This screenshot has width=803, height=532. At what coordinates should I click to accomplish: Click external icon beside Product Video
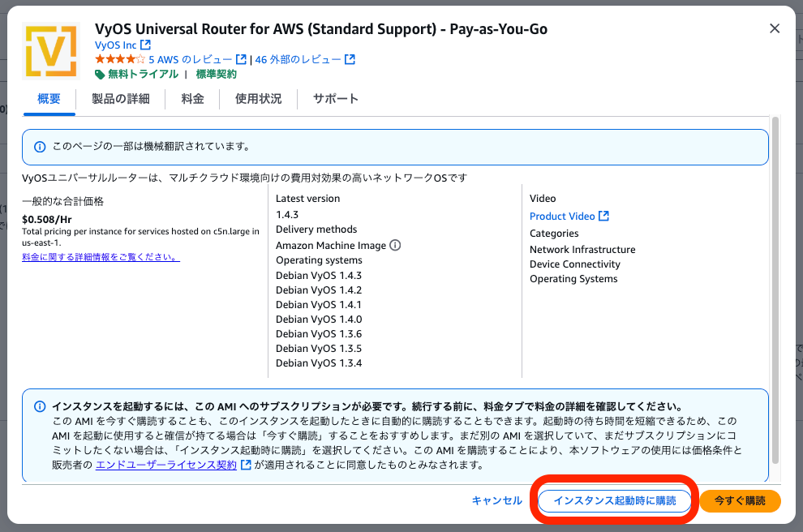point(604,216)
